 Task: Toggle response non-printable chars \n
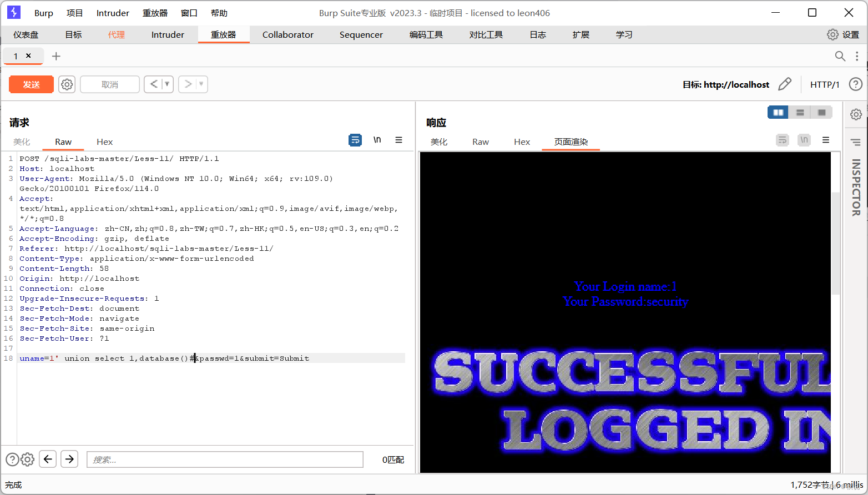point(804,140)
